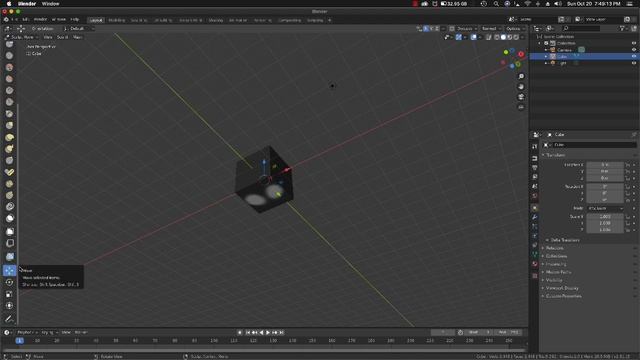Viewport: 640px width, 360px height.
Task: Select the Box Hide tool
Action: [9, 243]
